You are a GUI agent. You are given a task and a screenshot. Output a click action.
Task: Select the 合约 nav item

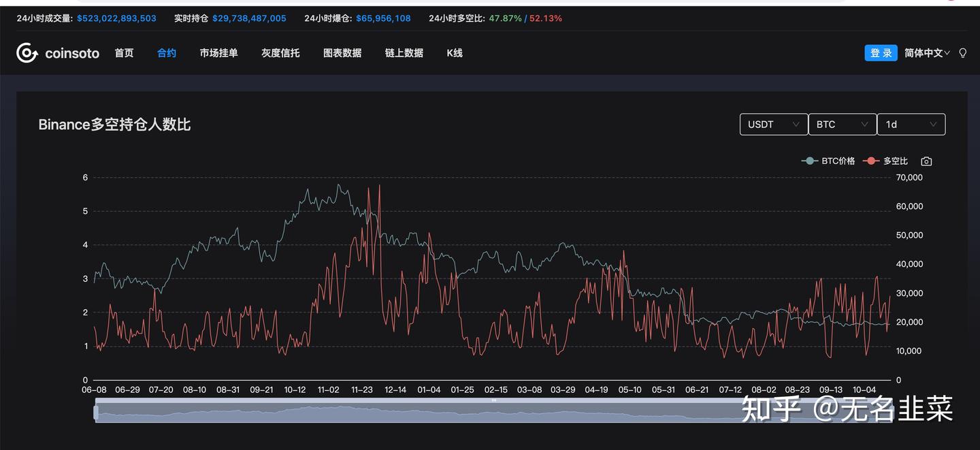(167, 53)
